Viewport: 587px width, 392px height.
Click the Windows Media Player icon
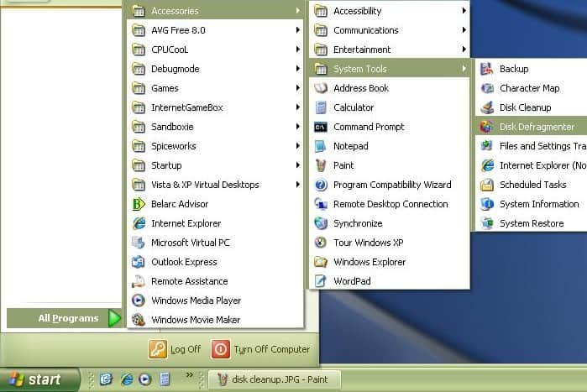[x=139, y=301]
